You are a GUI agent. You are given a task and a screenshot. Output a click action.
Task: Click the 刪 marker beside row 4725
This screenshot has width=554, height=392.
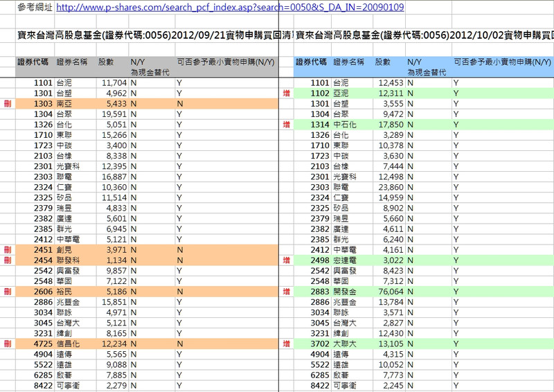(x=8, y=344)
